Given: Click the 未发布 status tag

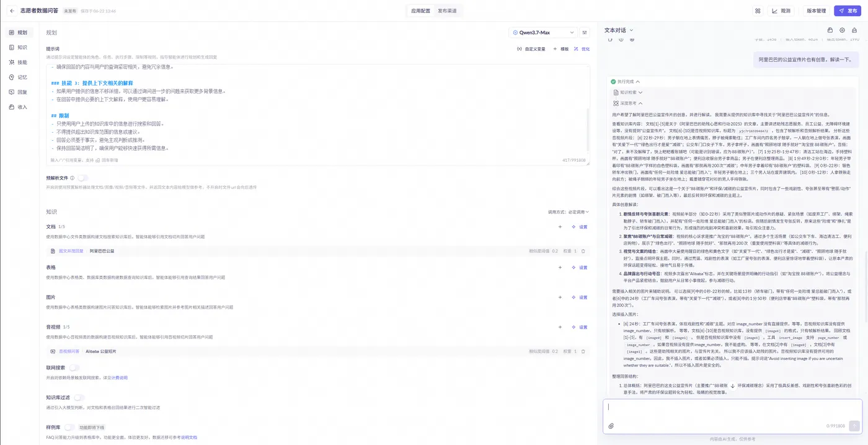Looking at the screenshot, I should [x=69, y=11].
